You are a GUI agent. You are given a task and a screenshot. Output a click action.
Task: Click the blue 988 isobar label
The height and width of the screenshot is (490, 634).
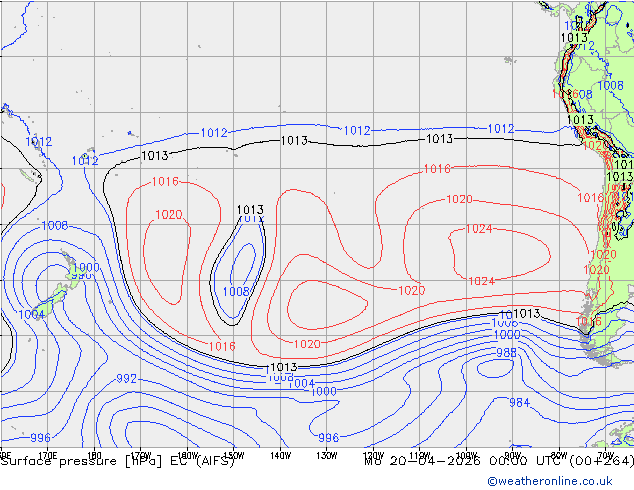click(506, 353)
